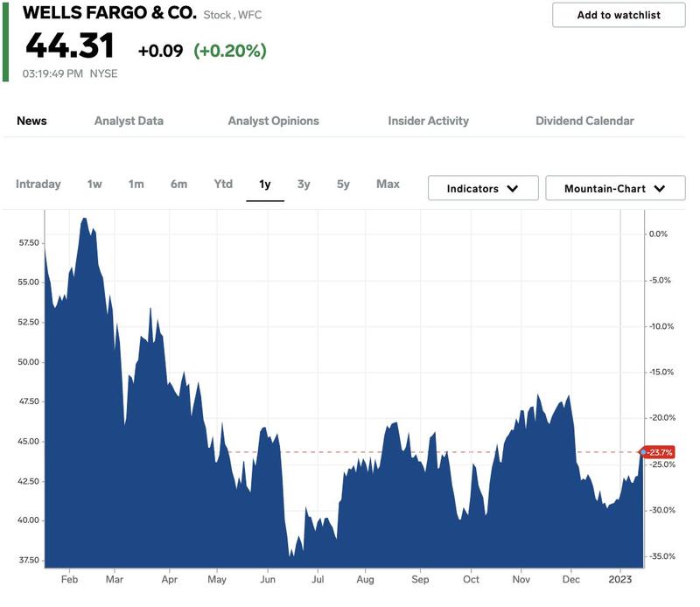
Task: Click the -35.0% percent axis label
Action: (x=662, y=556)
